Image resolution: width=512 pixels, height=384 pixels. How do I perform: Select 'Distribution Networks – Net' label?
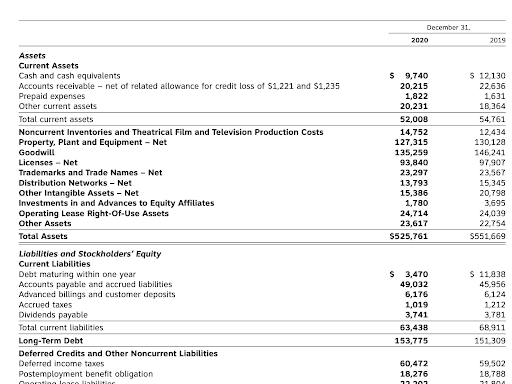tap(75, 183)
